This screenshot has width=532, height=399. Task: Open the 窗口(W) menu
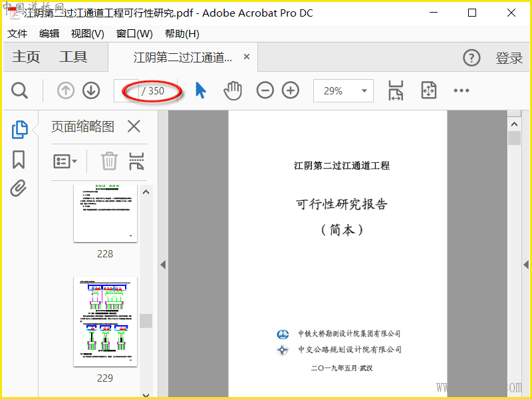pos(134,34)
